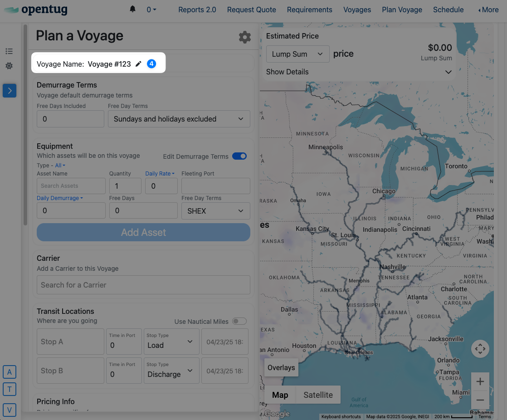Switch the map to Satellite view
Image resolution: width=507 pixels, height=420 pixels.
pos(318,395)
